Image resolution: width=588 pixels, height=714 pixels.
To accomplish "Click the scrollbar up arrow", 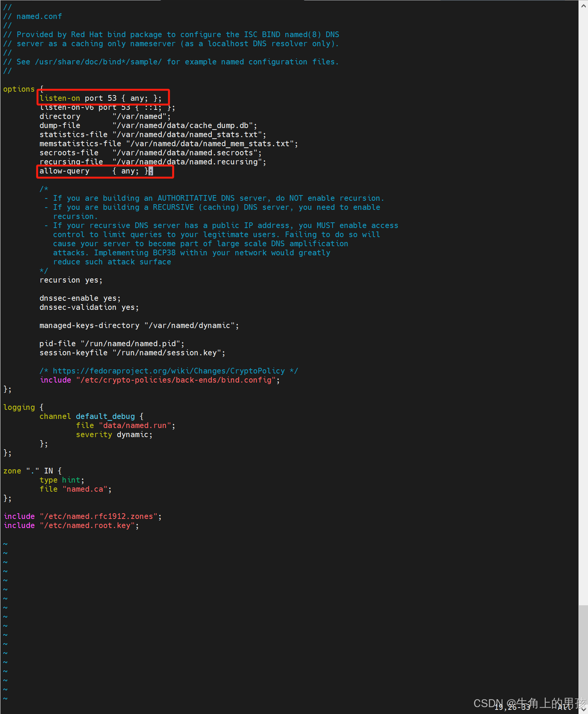I will 583,5.
